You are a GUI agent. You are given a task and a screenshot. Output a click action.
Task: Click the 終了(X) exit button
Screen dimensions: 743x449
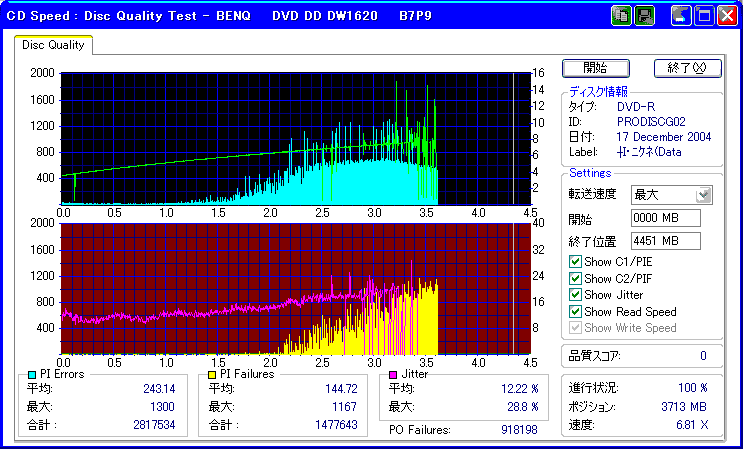(688, 68)
